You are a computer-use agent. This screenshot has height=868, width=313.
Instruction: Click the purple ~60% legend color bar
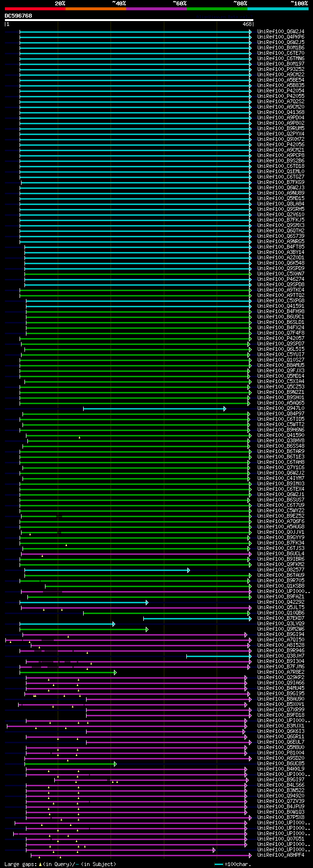click(x=156, y=9)
